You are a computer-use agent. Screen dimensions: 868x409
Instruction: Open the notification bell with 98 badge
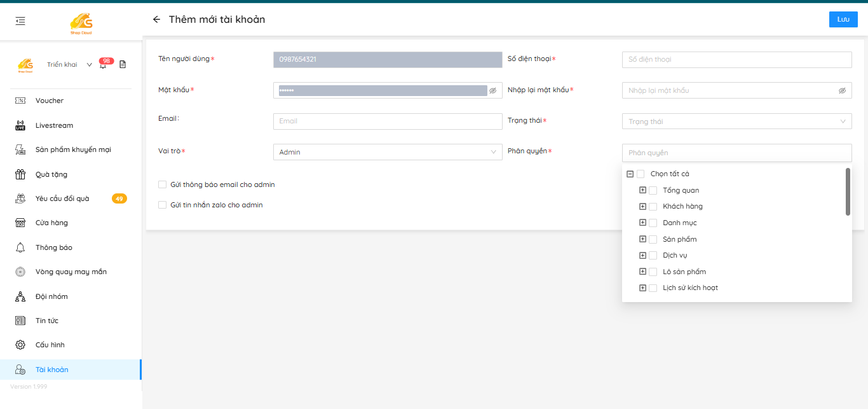pyautogui.click(x=103, y=65)
